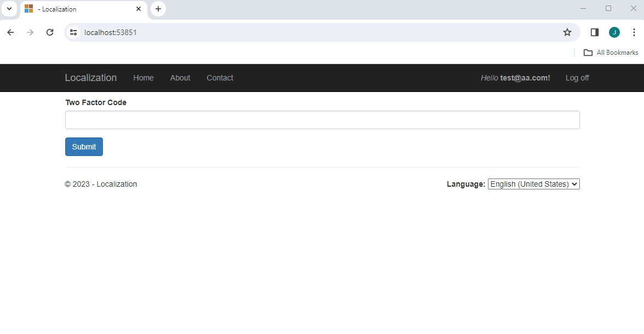This screenshot has height=334, width=644.
Task: Open the About page
Action: 180,78
